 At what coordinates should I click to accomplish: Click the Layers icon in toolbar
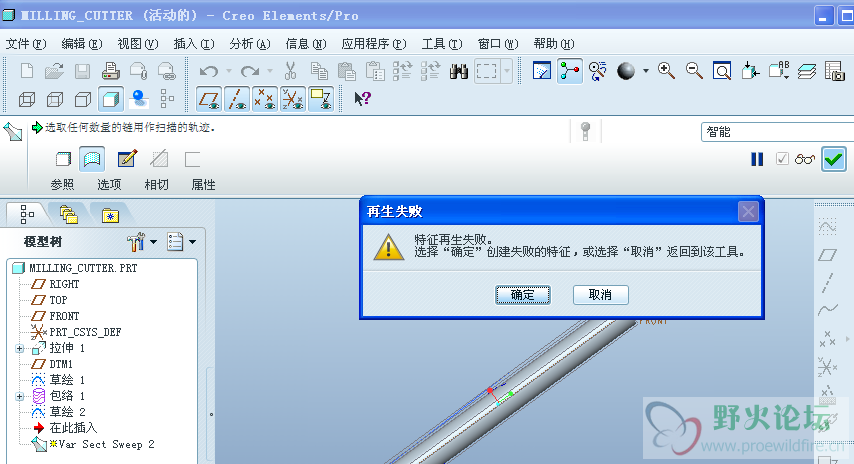(x=807, y=71)
